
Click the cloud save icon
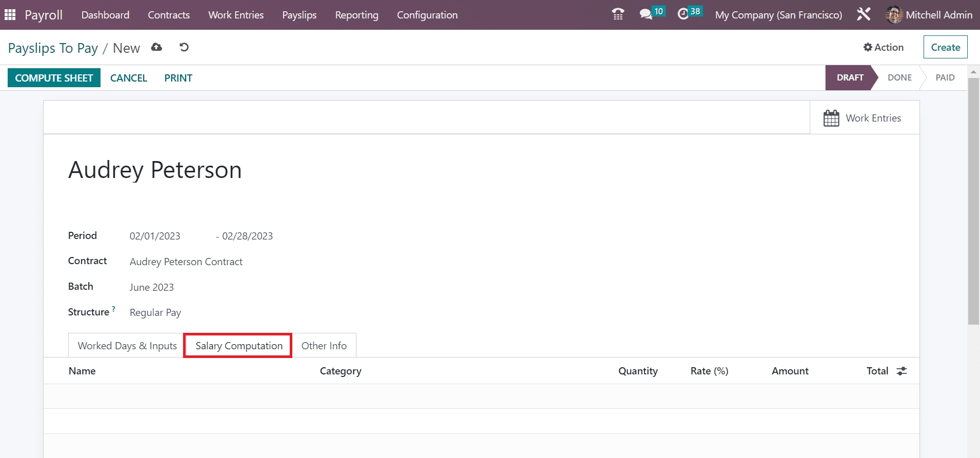[x=156, y=47]
